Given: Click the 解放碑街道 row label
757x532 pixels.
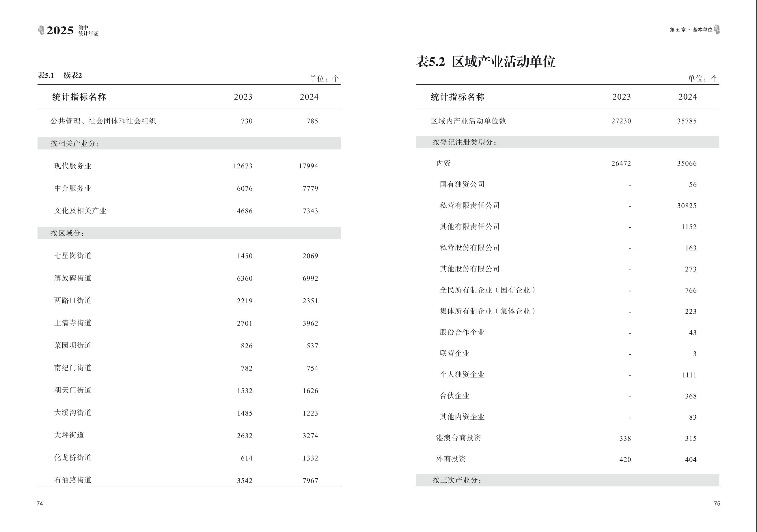Looking at the screenshot, I should point(72,278).
